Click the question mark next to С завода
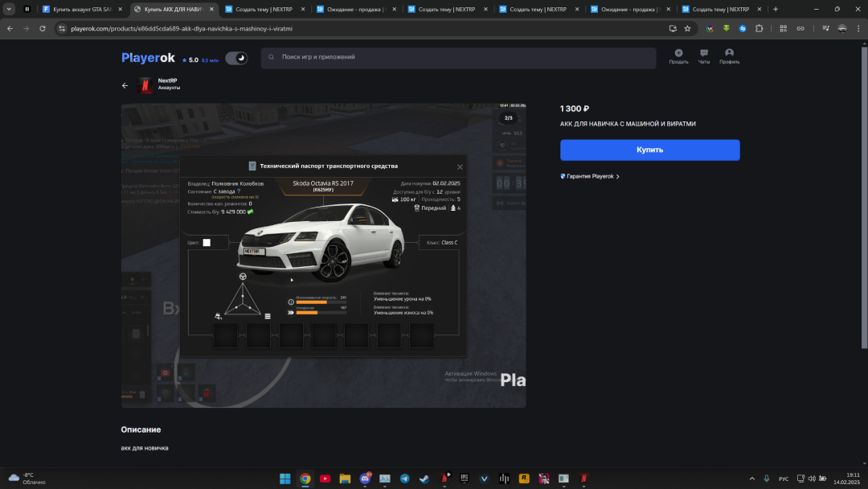Screen dimensions: 868x489 click(x=239, y=191)
